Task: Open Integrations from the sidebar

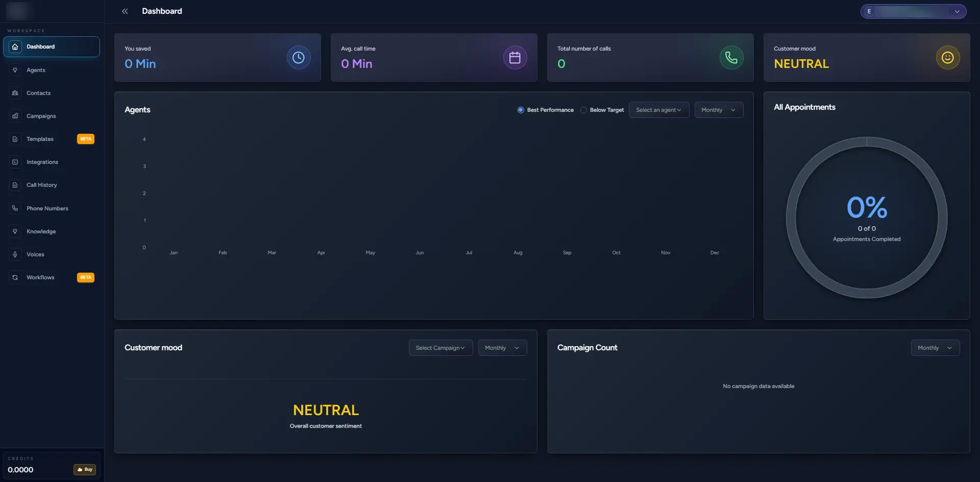Action: tap(42, 162)
